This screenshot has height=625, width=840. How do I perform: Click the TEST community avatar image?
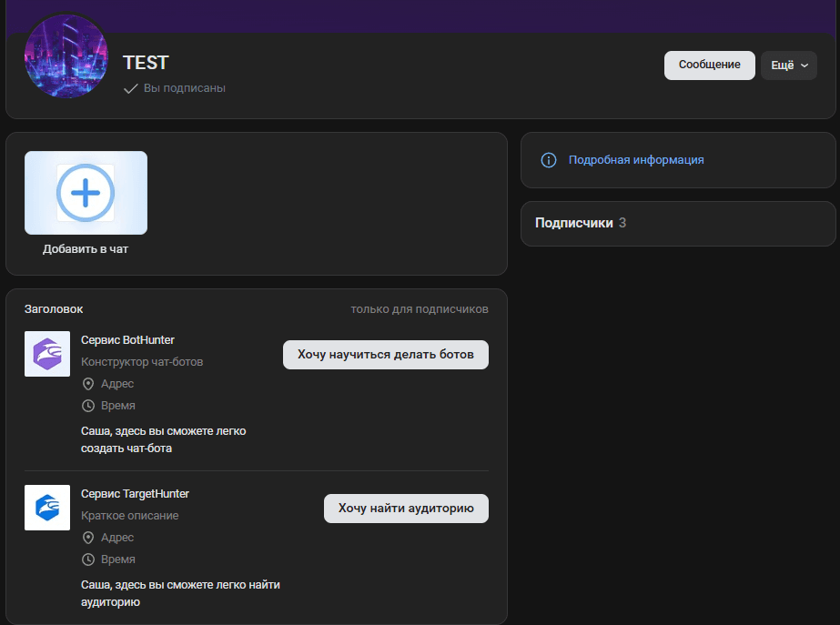66,56
